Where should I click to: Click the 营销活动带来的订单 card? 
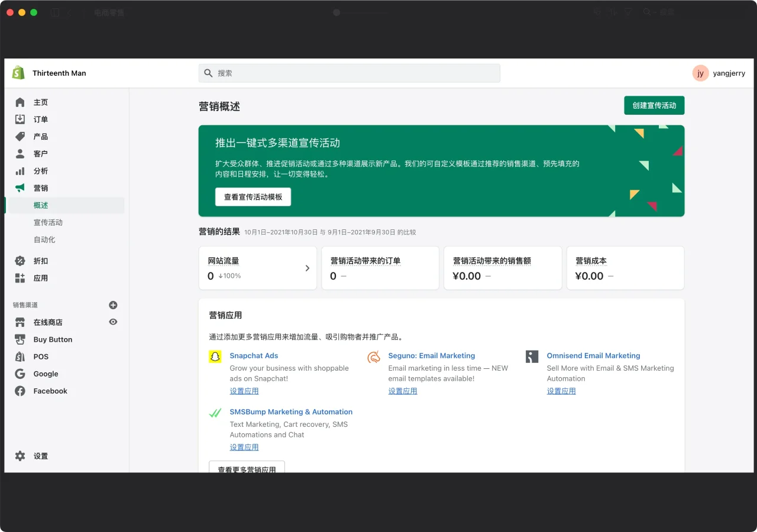(380, 268)
